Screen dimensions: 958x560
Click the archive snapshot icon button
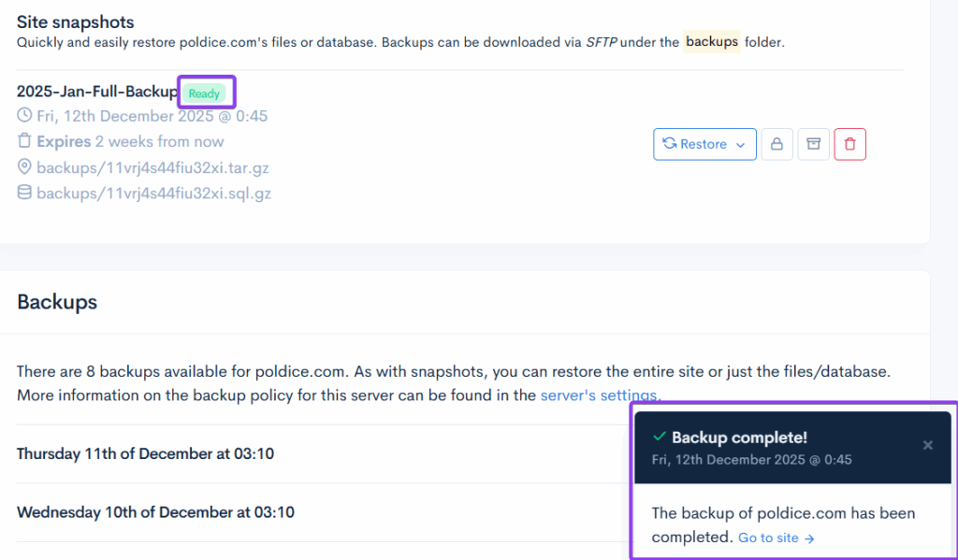pos(814,144)
